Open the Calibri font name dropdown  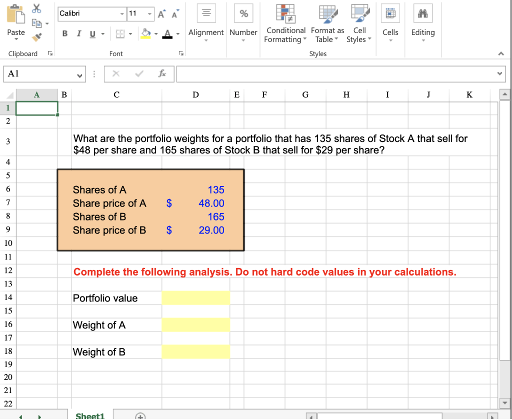coord(122,13)
